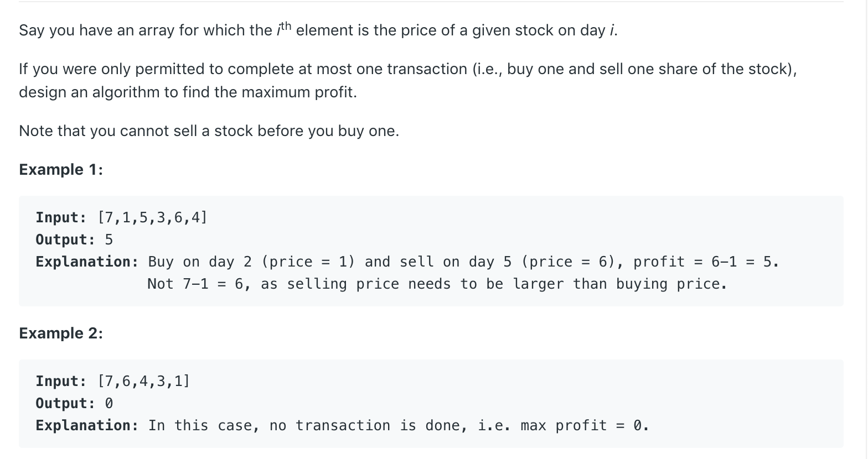Click the line "design an algorithm to find the maximum profit"

[188, 92]
